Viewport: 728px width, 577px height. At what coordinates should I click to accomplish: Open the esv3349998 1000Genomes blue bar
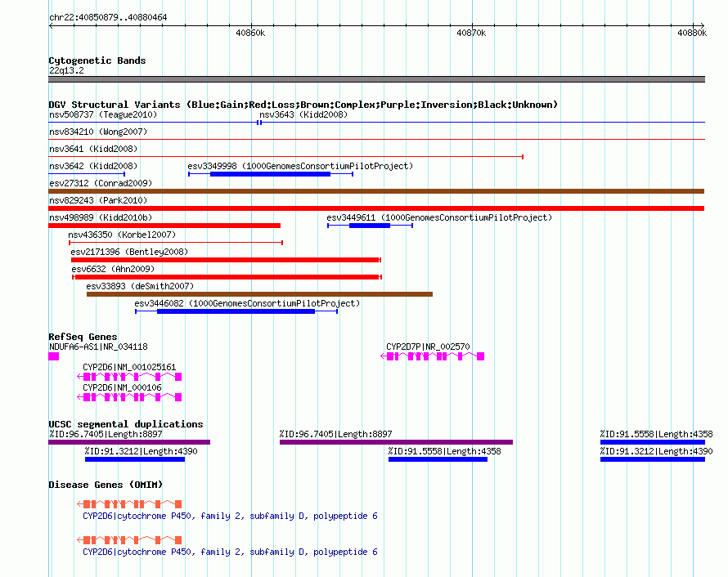click(x=270, y=174)
